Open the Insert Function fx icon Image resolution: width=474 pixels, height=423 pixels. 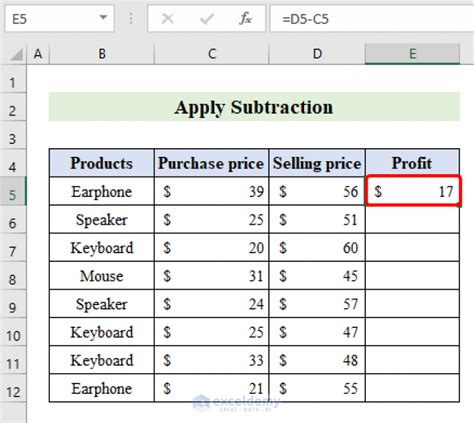coord(245,19)
